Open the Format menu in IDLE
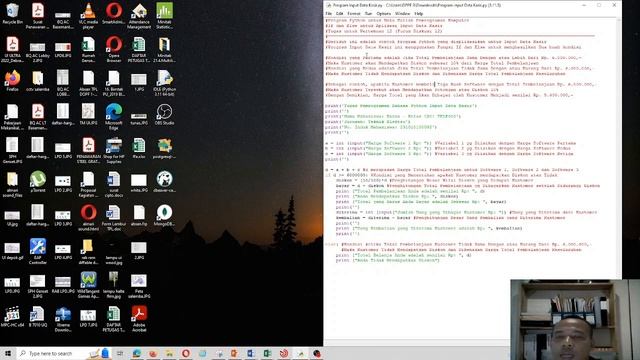The width and height of the screenshot is (640, 360). pos(353,13)
